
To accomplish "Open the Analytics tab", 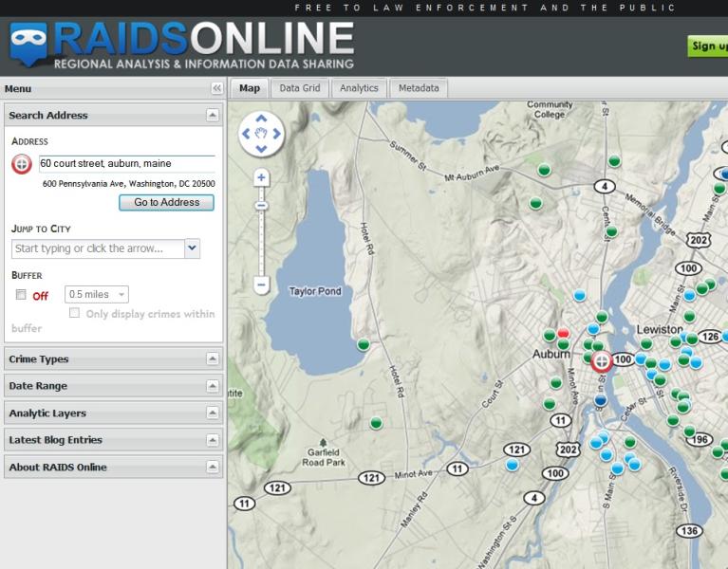I will click(359, 88).
